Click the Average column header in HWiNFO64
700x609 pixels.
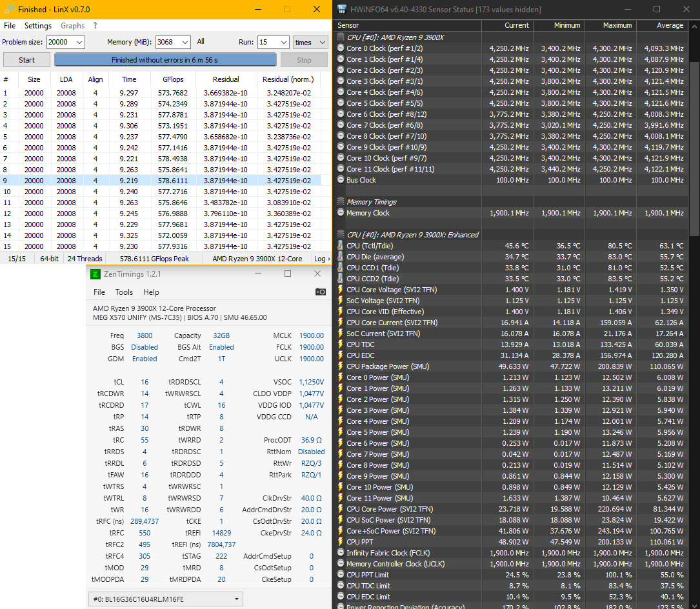click(x=663, y=25)
